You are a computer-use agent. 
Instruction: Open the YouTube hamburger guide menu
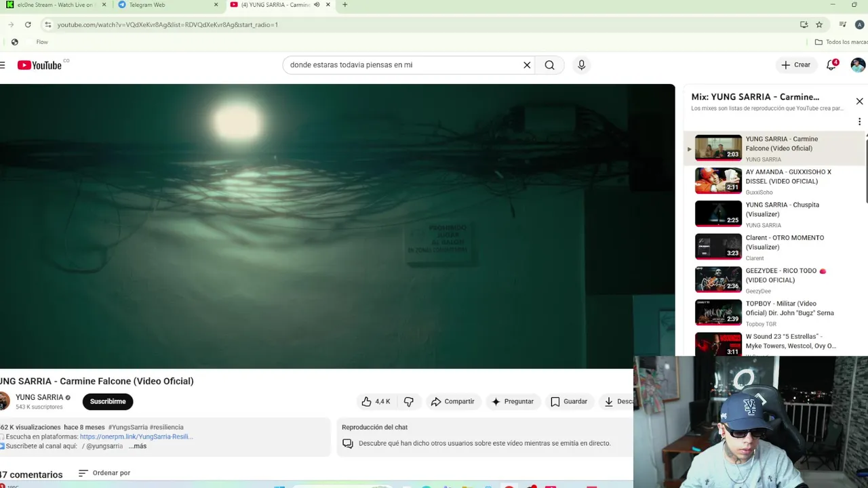click(3, 65)
